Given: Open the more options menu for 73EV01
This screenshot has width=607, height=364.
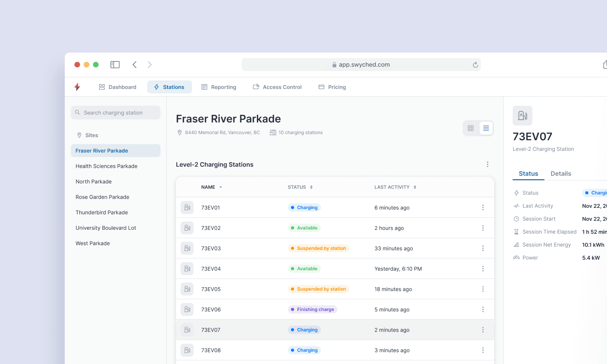Looking at the screenshot, I should [483, 207].
